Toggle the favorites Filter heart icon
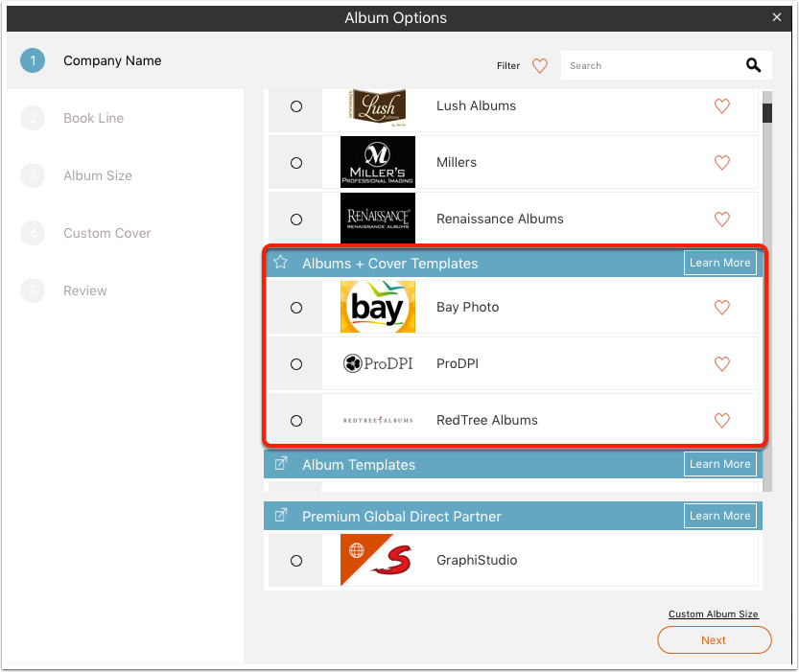The height and width of the screenshot is (672, 799). click(540, 66)
